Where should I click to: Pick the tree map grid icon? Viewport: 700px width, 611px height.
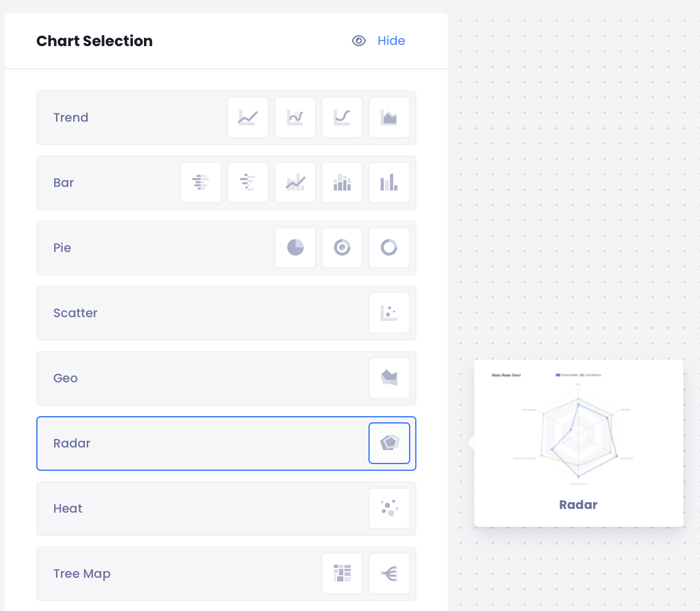coord(342,574)
